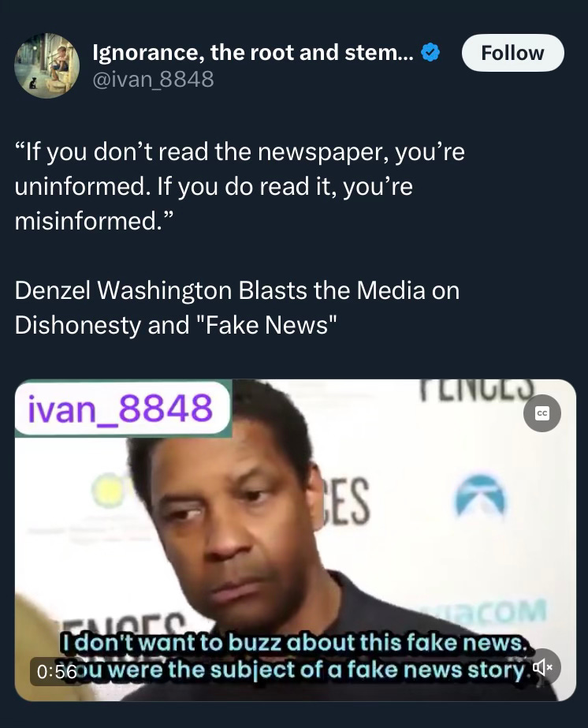Click the FENCES text at video top
This screenshot has width=588, height=728.
(x=477, y=390)
